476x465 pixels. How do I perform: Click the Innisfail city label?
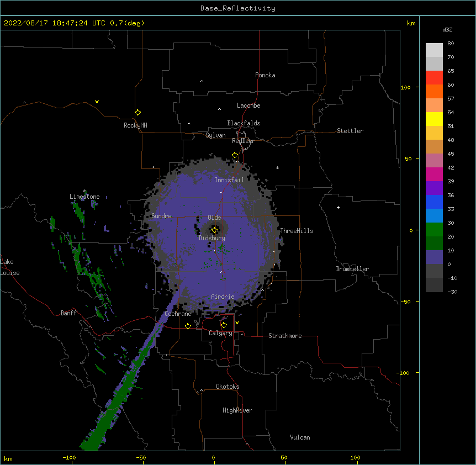(229, 180)
